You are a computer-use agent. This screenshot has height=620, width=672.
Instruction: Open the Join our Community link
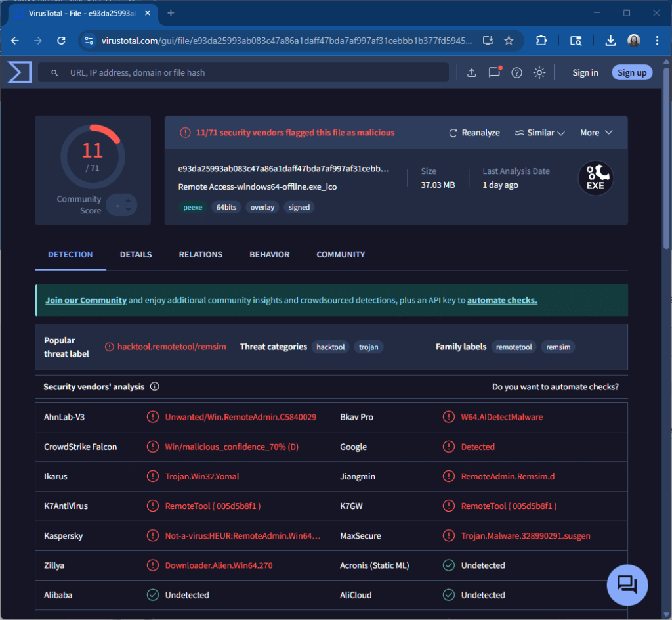[x=85, y=299]
